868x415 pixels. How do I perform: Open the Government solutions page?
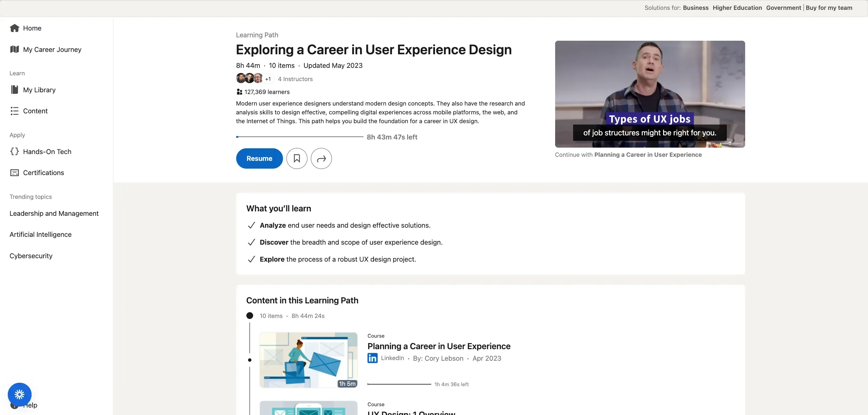[x=783, y=7]
